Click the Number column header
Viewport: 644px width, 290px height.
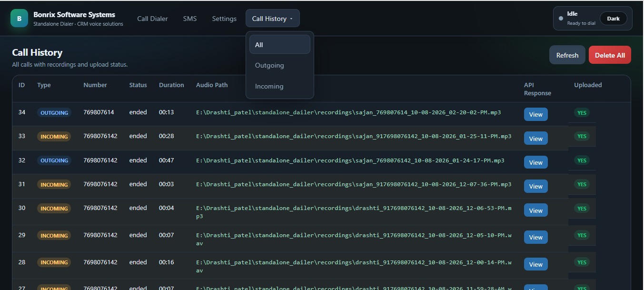[x=95, y=85]
